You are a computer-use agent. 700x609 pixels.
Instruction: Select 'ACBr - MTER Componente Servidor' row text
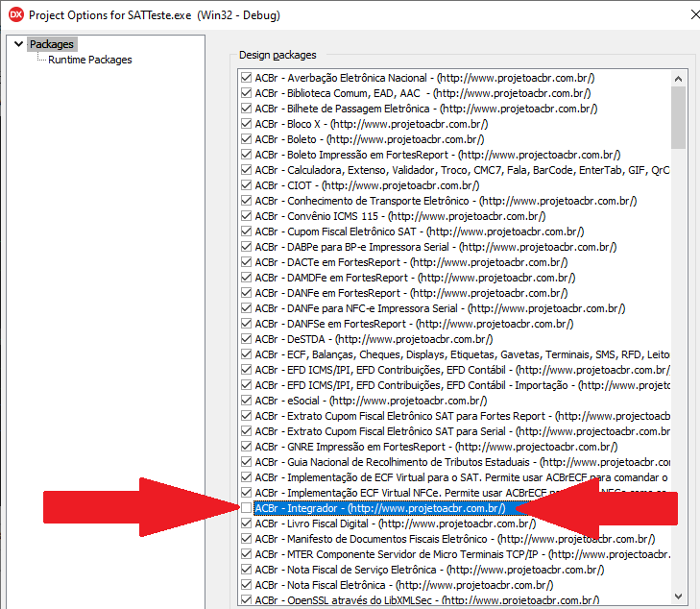pos(463,554)
